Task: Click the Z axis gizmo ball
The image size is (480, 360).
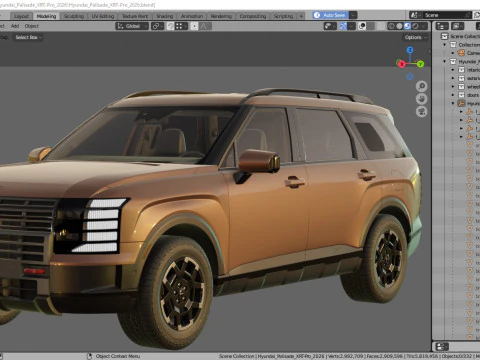Action: point(410,50)
